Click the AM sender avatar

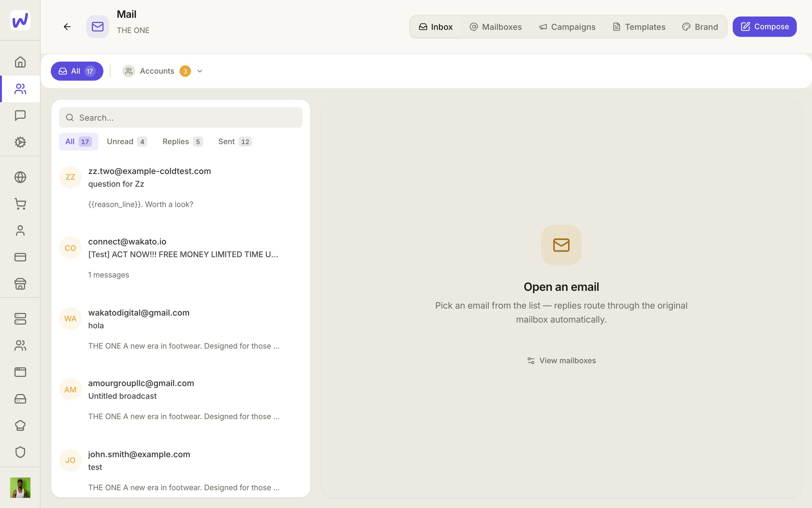click(70, 389)
